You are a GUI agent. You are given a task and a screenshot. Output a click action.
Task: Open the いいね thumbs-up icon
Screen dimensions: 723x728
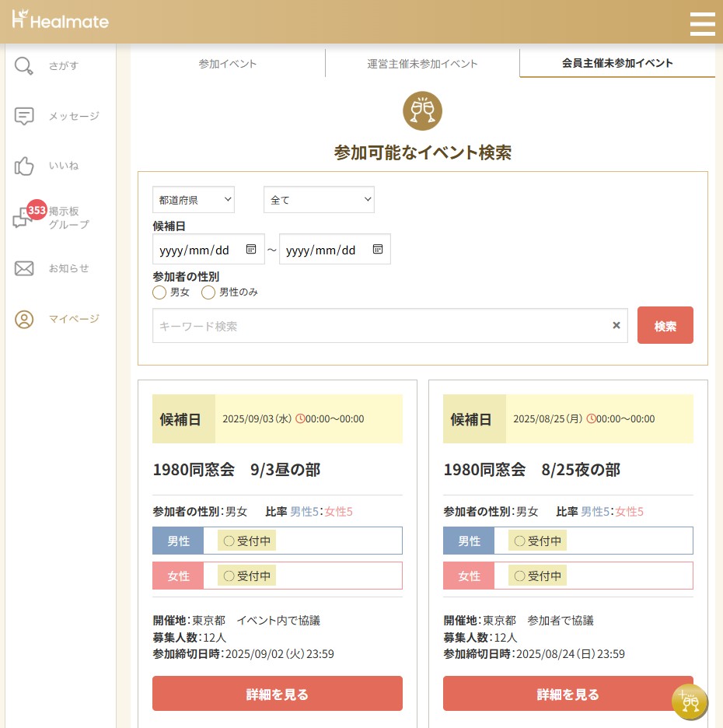(24, 166)
